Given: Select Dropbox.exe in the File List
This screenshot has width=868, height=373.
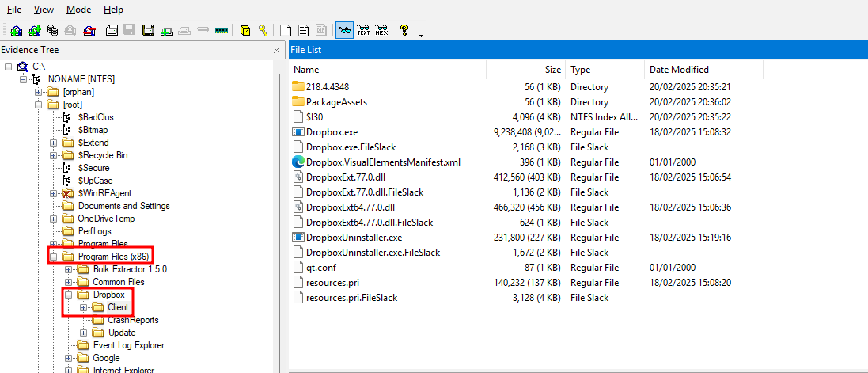Looking at the screenshot, I should (332, 132).
